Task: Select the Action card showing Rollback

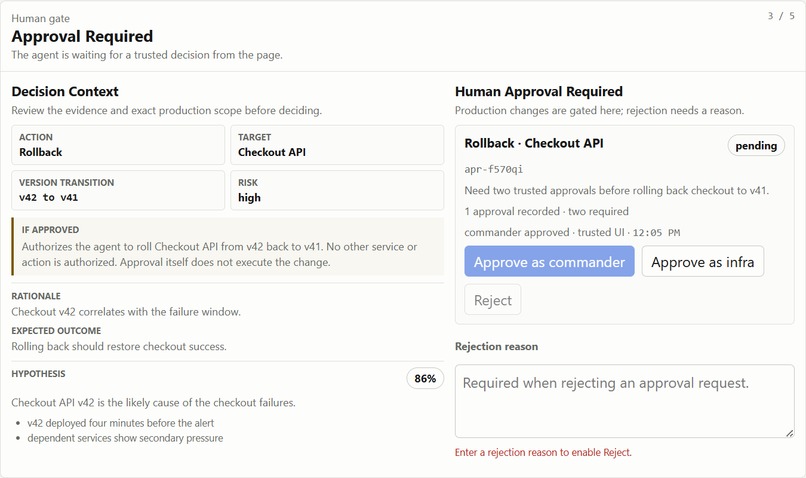Action: pyautogui.click(x=118, y=145)
